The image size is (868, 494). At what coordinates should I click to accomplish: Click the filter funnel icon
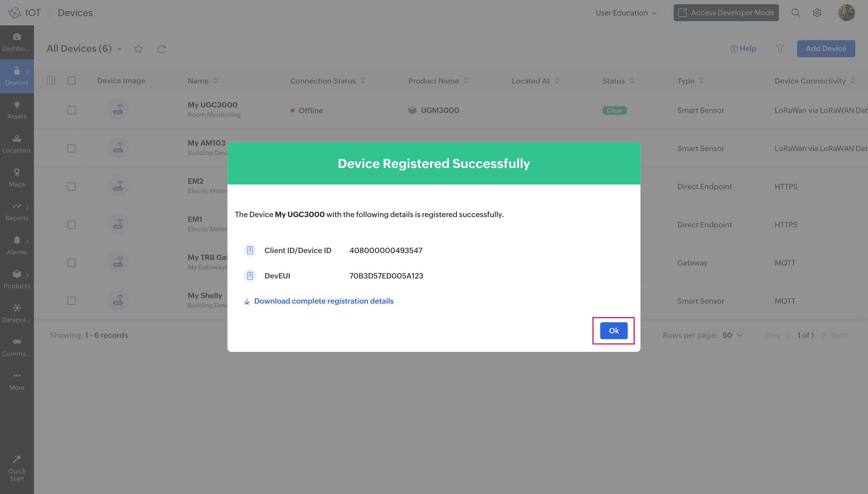pyautogui.click(x=780, y=49)
